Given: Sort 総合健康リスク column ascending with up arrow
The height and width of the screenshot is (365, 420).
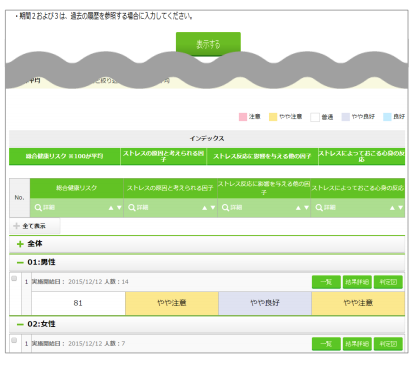Looking at the screenshot, I should tap(111, 208).
